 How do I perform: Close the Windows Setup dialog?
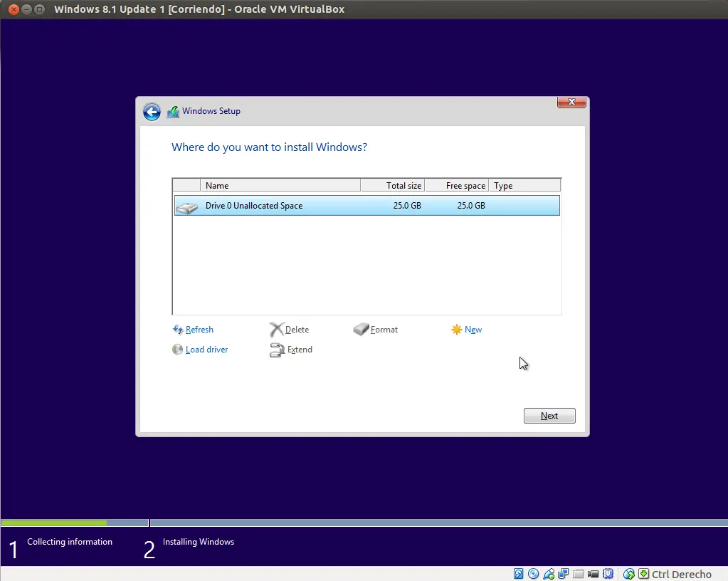pos(571,103)
